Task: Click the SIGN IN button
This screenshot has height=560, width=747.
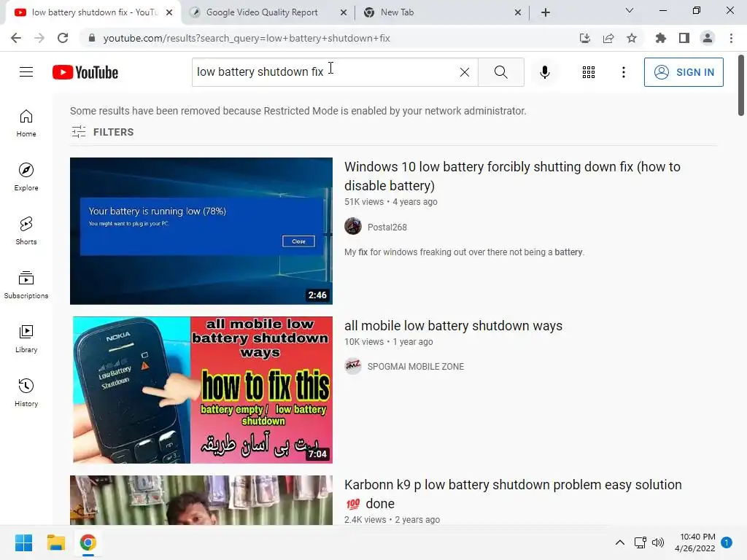Action: 684,72
